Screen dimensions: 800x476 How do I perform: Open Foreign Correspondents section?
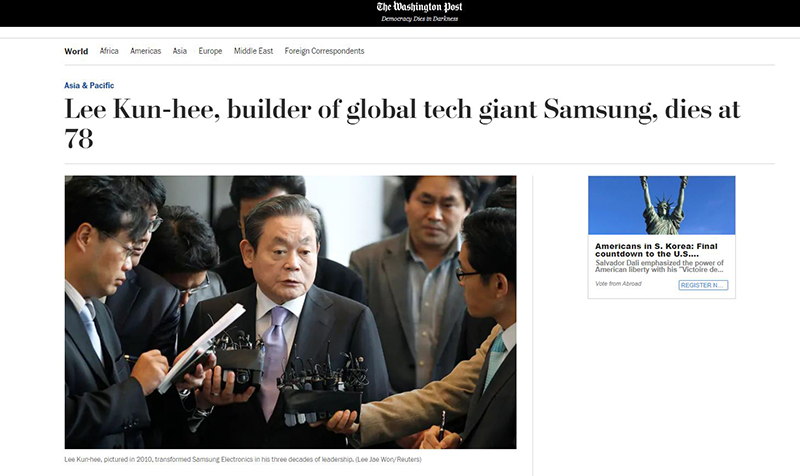[x=324, y=51]
